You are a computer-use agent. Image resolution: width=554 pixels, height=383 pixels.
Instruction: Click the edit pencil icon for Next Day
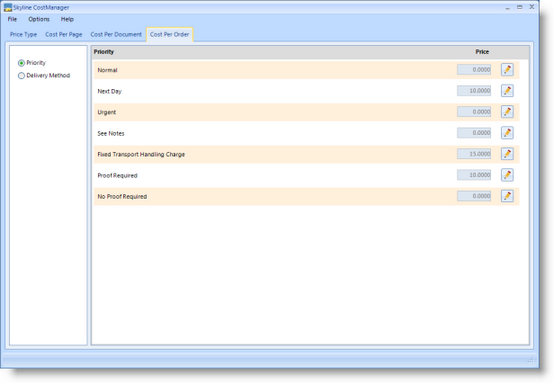pyautogui.click(x=507, y=91)
